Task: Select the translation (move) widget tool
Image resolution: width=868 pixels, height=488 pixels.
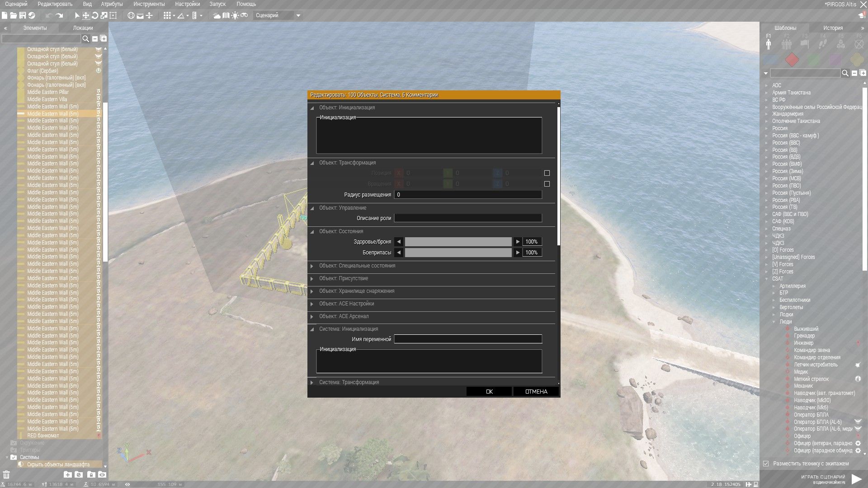Action: [x=85, y=15]
